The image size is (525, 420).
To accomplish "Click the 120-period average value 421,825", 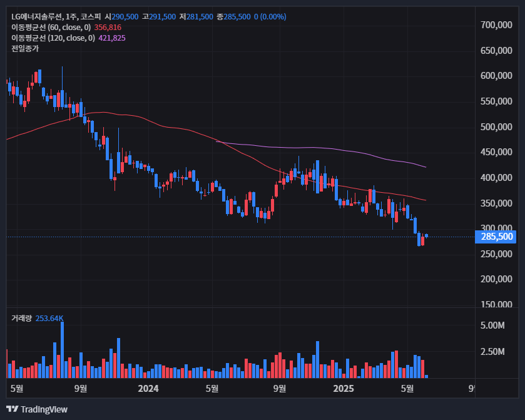I will click(x=112, y=38).
